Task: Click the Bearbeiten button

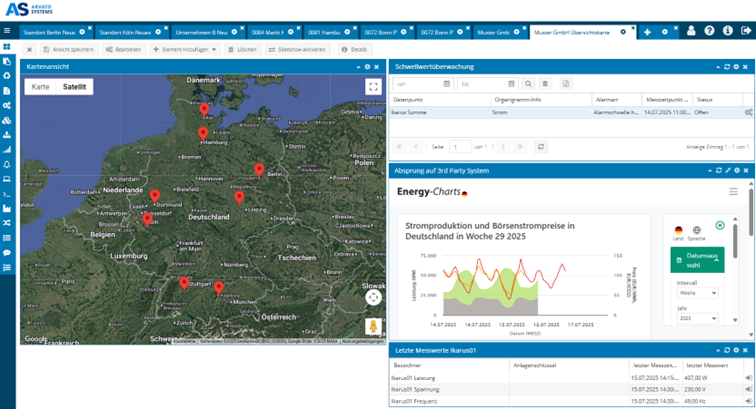Action: coord(123,49)
